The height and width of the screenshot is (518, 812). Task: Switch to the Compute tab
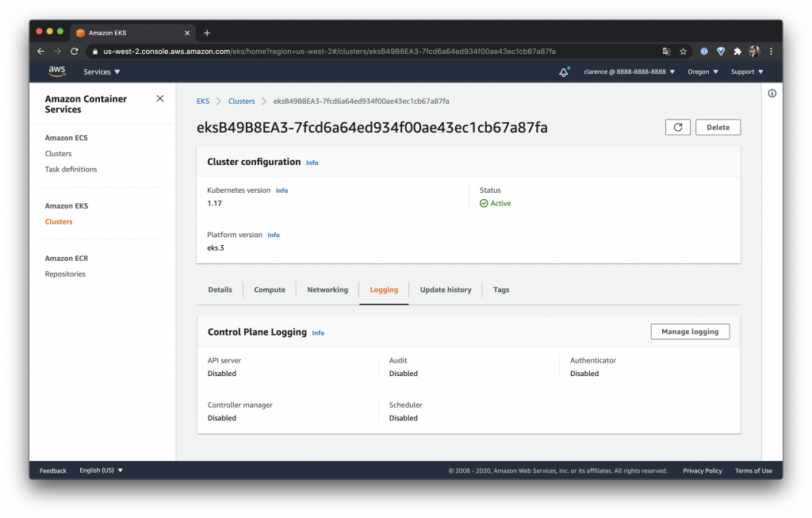[270, 290]
